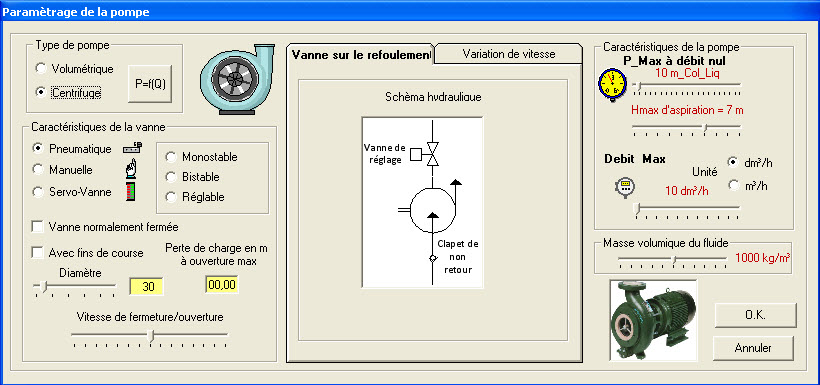Click the green motor pump photo
Viewport: 820px width, 385px height.
(654, 320)
